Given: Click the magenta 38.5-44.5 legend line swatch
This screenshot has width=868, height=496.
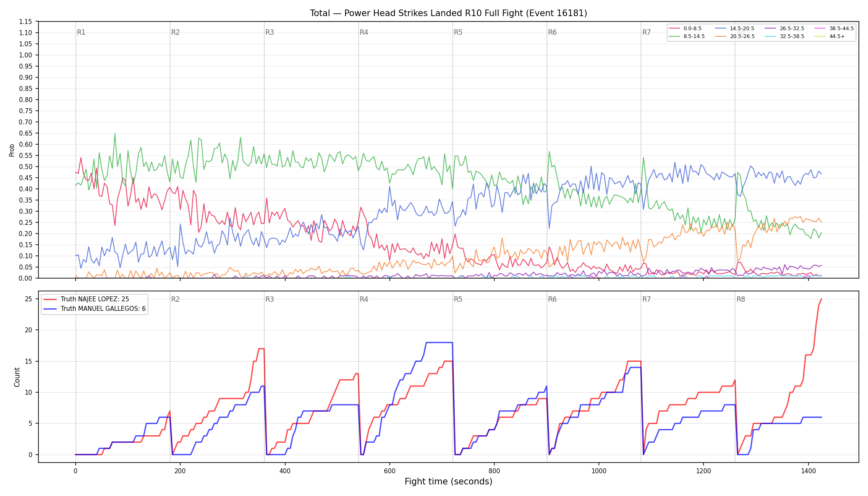Looking at the screenshot, I should 820,29.
